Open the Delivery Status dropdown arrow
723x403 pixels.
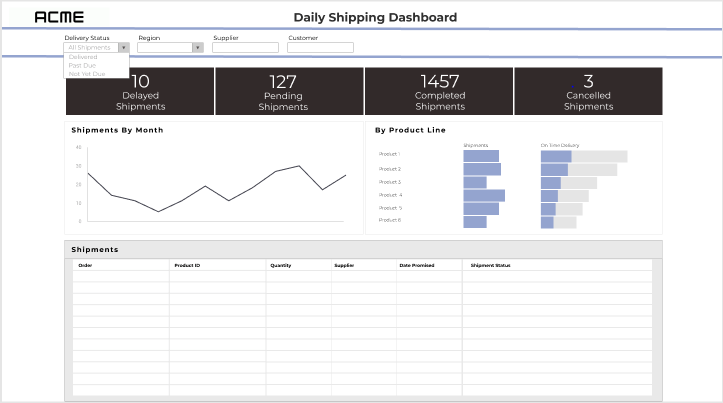coord(123,47)
